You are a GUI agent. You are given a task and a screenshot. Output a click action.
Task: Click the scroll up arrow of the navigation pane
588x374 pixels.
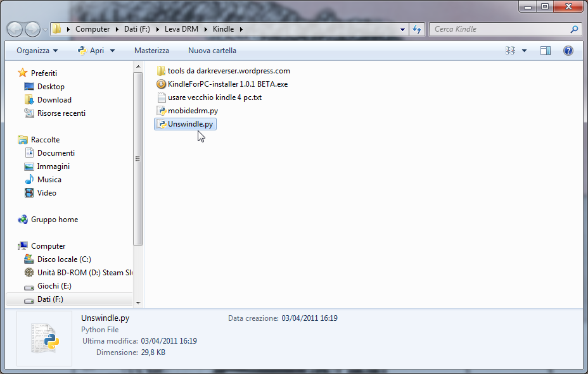(x=138, y=66)
